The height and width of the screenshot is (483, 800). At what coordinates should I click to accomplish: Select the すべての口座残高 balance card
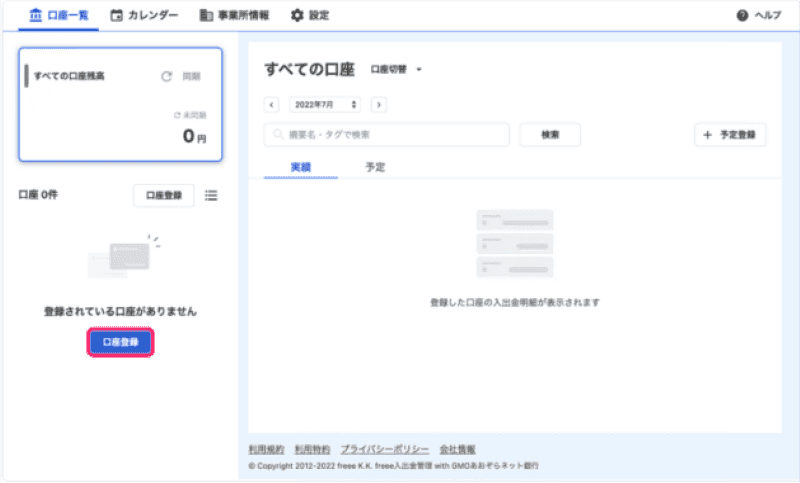(x=120, y=105)
